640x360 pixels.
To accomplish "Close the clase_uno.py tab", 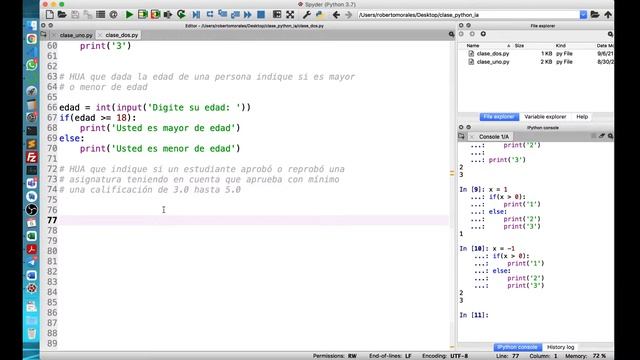I will pos(54,35).
